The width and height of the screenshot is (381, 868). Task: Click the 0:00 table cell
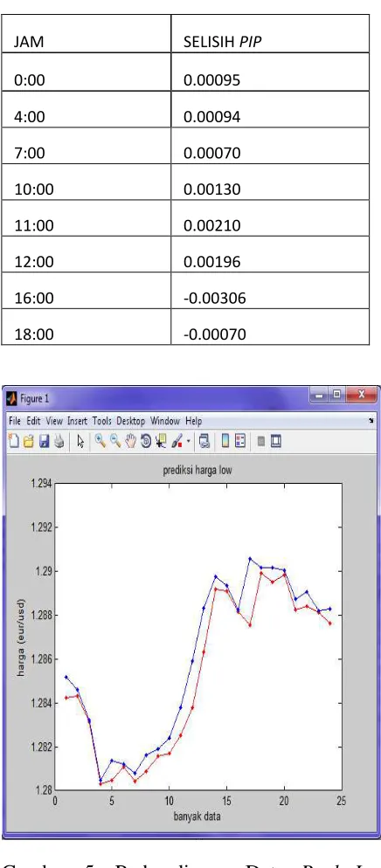(86, 72)
